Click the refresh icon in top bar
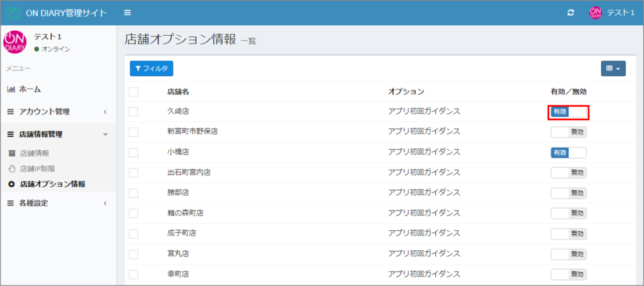644x286 pixels. click(570, 13)
